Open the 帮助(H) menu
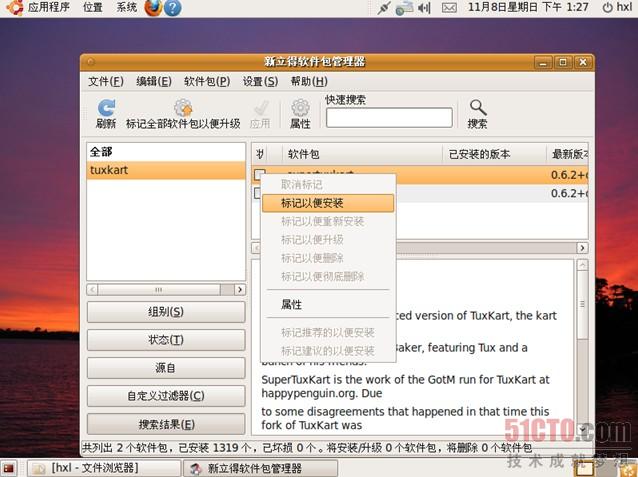Viewport: 638px width, 477px height. coord(309,81)
